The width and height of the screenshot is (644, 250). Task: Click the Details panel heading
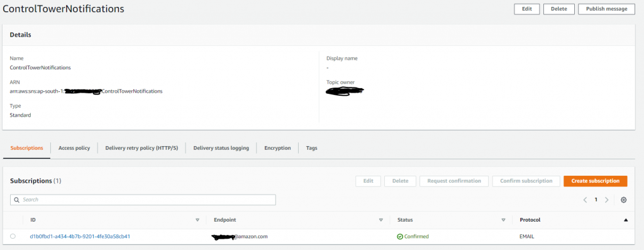coord(21,35)
